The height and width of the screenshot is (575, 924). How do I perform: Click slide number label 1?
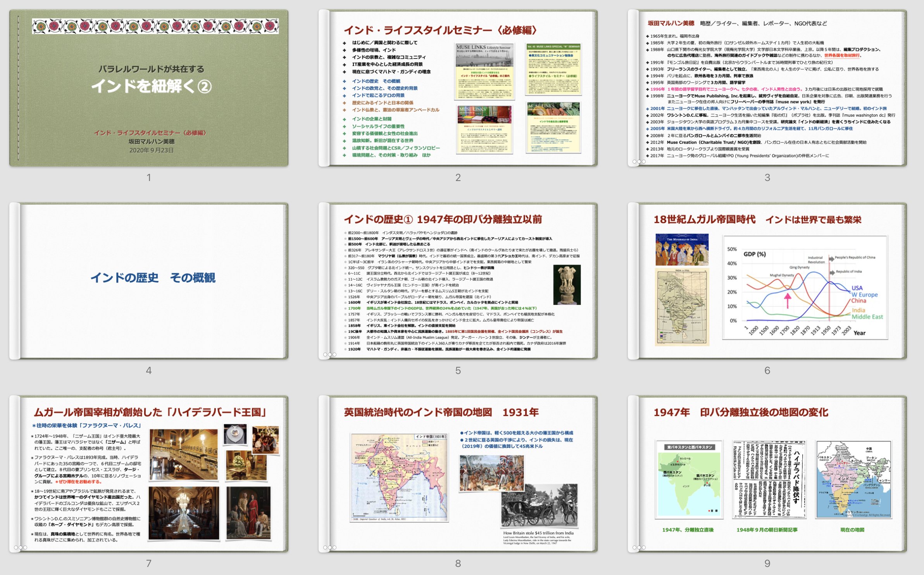click(x=149, y=177)
